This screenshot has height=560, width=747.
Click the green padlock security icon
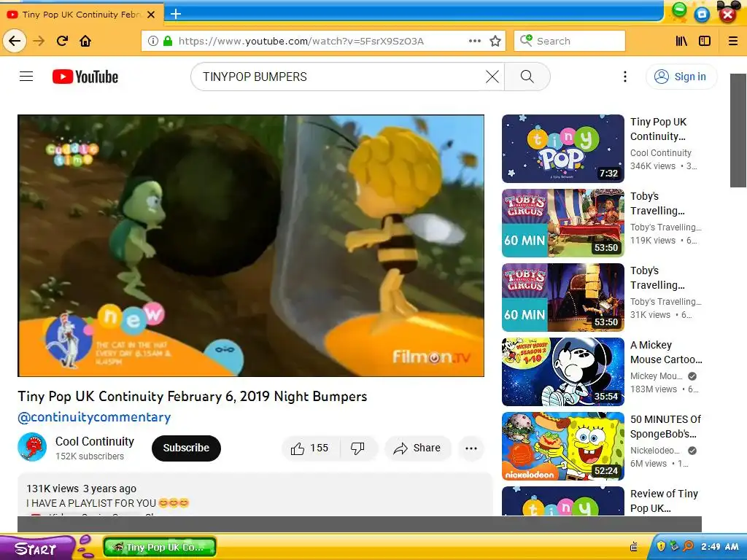pos(167,41)
